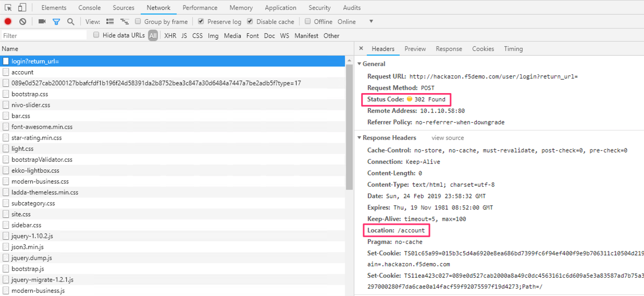644x296 pixels.
Task: Select the font-awesome.min.css request
Action: point(172,127)
